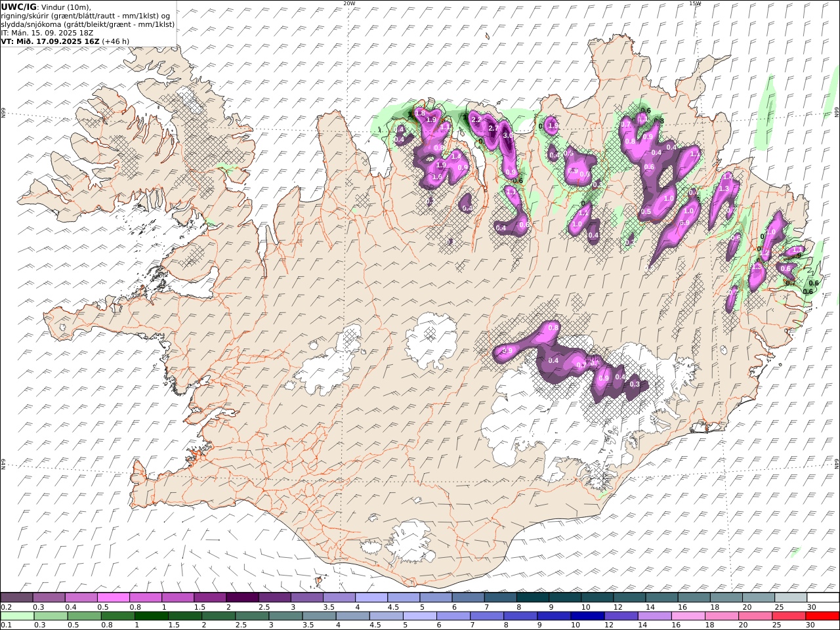Click lower legend swatch between 18 and 20
840x630 pixels.
tap(721, 616)
